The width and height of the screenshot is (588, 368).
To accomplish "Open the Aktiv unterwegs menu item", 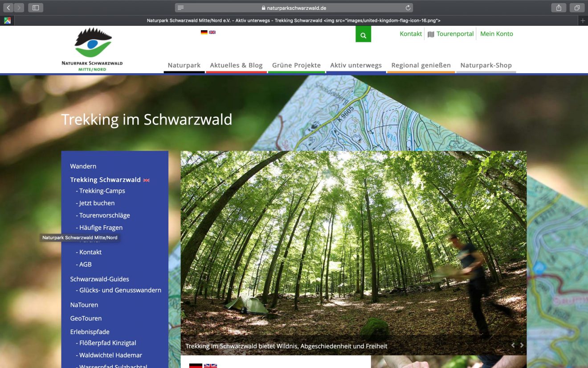I will [x=356, y=65].
